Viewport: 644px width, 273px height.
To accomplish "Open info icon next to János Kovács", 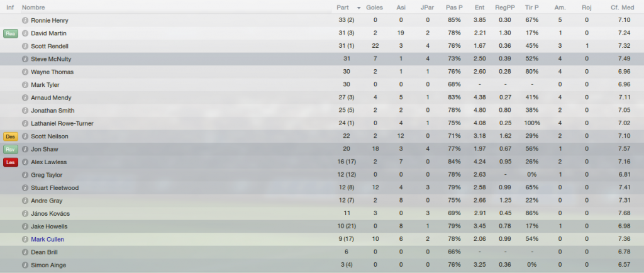I will tap(25, 213).
